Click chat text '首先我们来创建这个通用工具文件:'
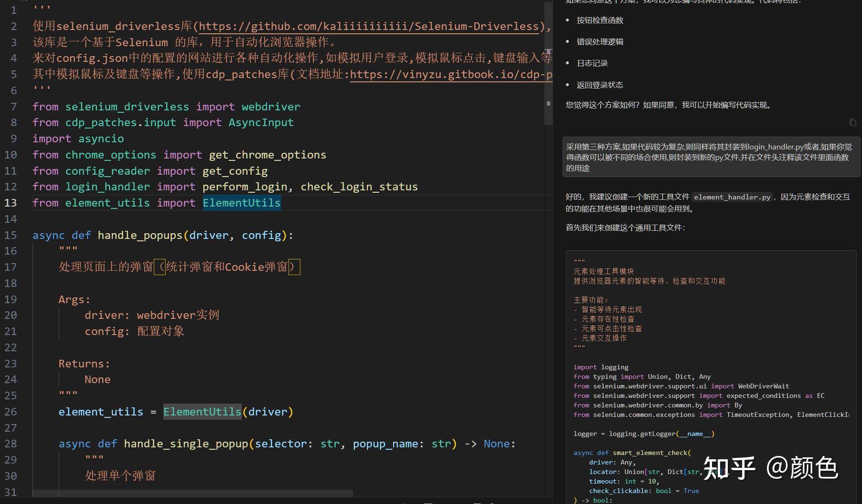The width and height of the screenshot is (862, 504). [625, 227]
